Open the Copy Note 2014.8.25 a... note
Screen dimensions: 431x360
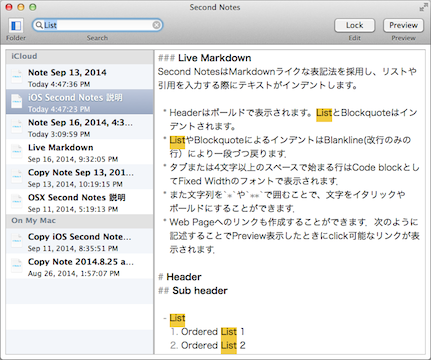pos(79,266)
